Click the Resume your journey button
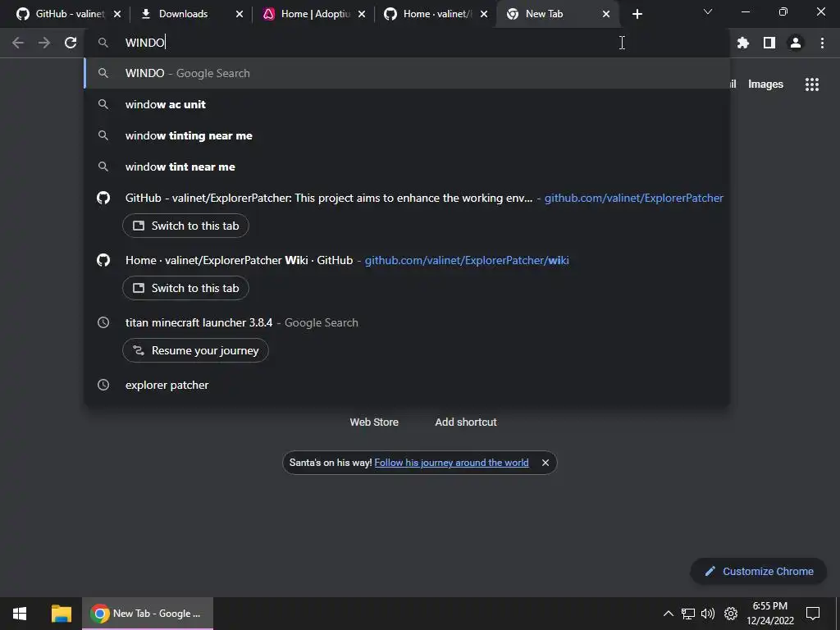The width and height of the screenshot is (840, 630). click(x=195, y=350)
